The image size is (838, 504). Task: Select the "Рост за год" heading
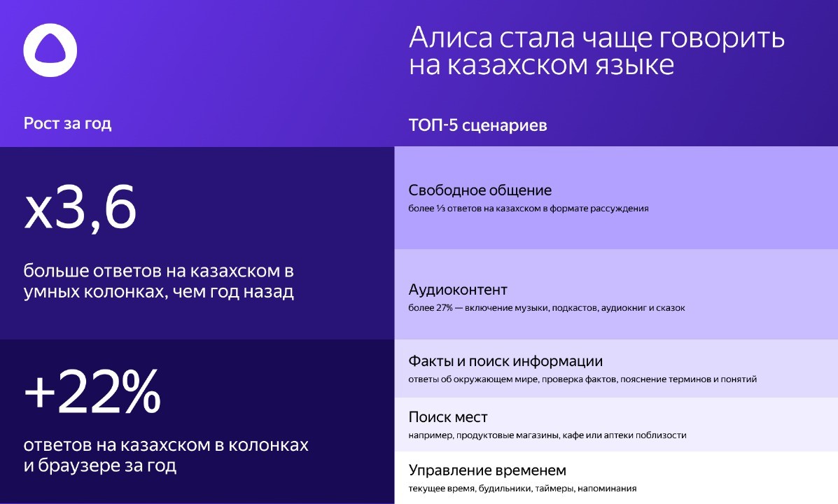67,124
